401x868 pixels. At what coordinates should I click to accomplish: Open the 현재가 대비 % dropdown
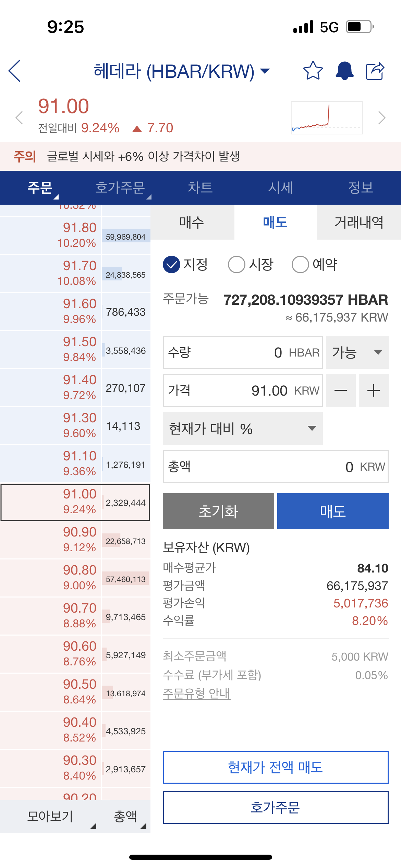coord(243,429)
